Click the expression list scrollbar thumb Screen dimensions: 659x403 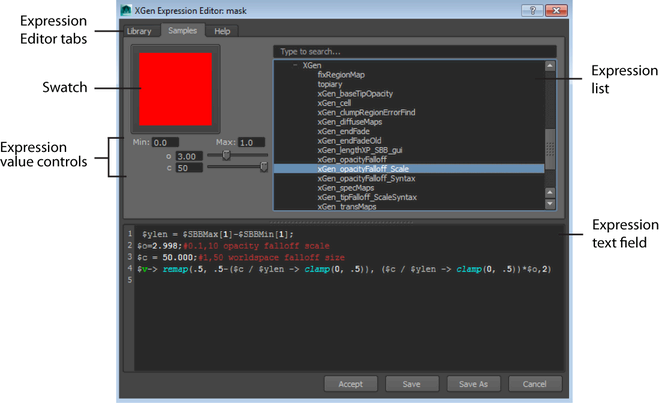550,149
